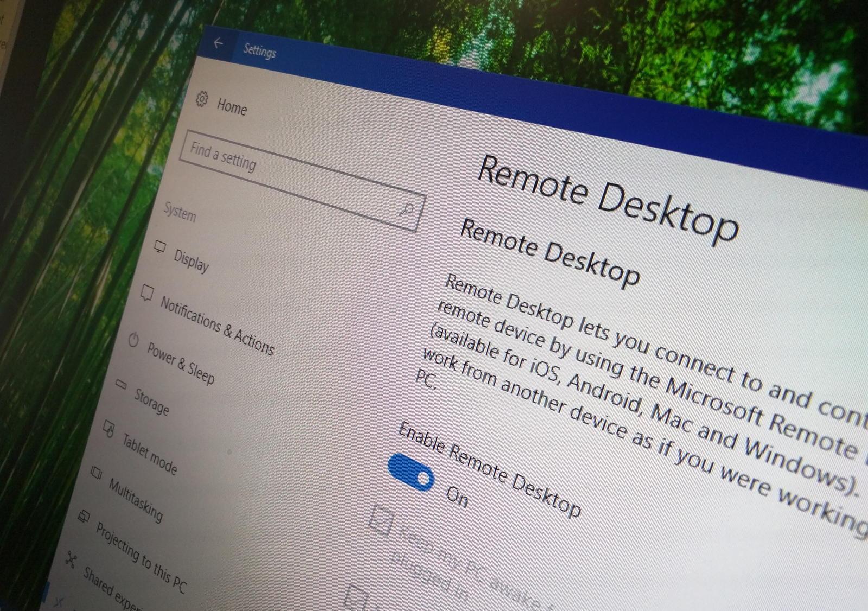
Task: Click the magnifier search icon
Action: [406, 210]
